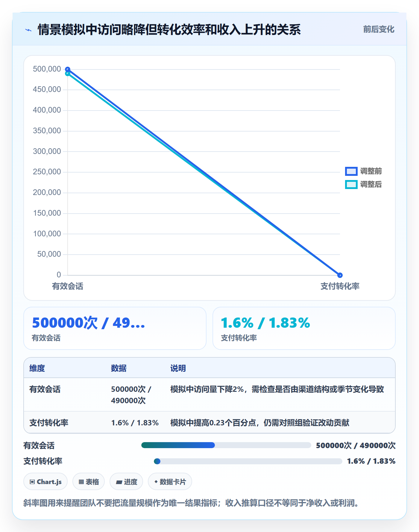The image size is (419, 532).
Task: Click the 前后变化 label in header
Action: (x=379, y=29)
